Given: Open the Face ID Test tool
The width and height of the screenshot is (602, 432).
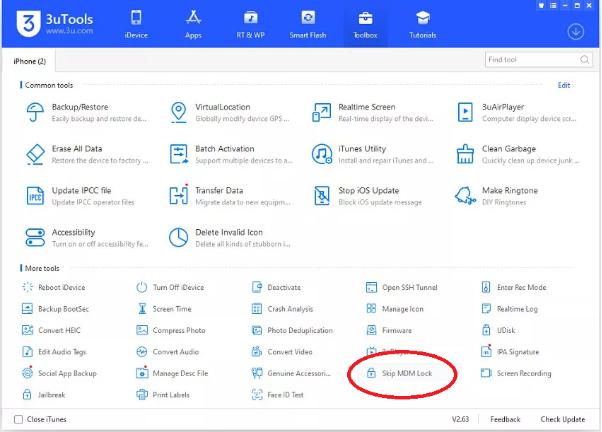Looking at the screenshot, I should click(277, 395).
